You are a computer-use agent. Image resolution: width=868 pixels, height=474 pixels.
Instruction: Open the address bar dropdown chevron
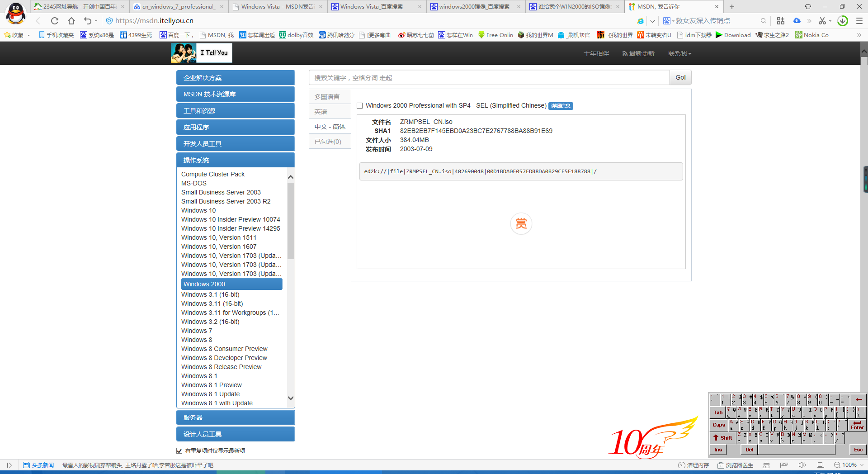pyautogui.click(x=652, y=21)
